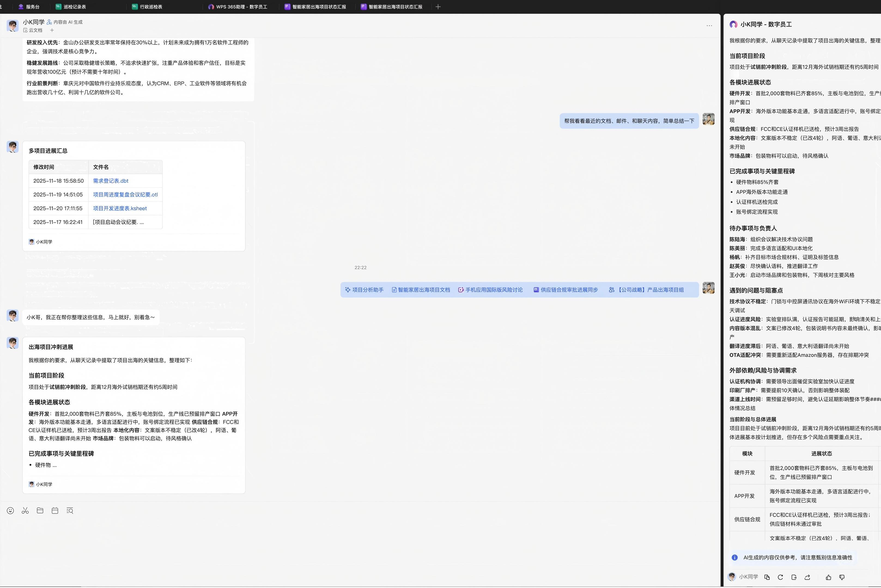Viewport: 881px width, 588px height.
Task: Open 项目开发进度表.ksheet link
Action: pyautogui.click(x=120, y=209)
